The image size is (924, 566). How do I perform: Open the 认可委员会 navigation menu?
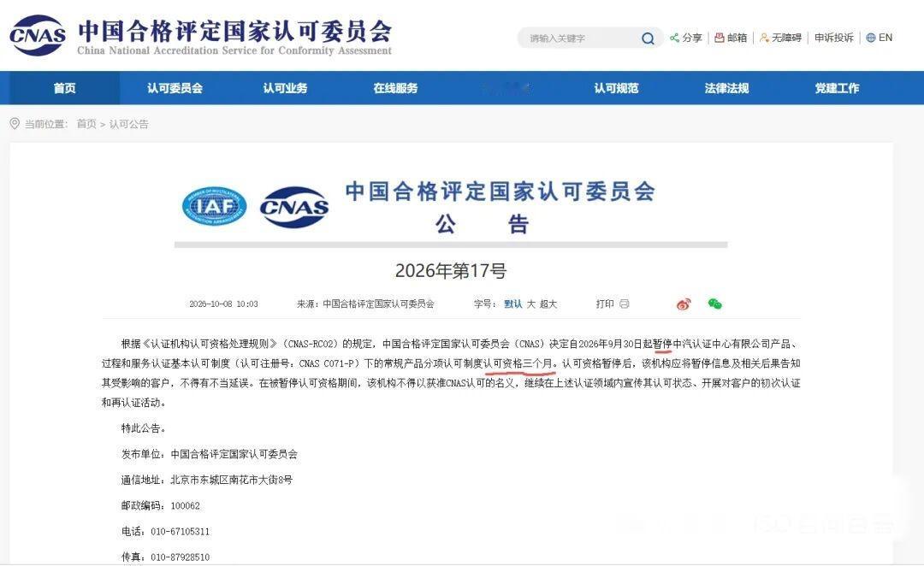(175, 88)
